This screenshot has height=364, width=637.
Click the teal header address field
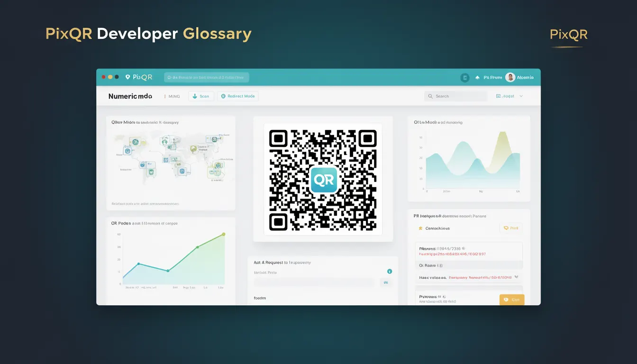tap(206, 77)
